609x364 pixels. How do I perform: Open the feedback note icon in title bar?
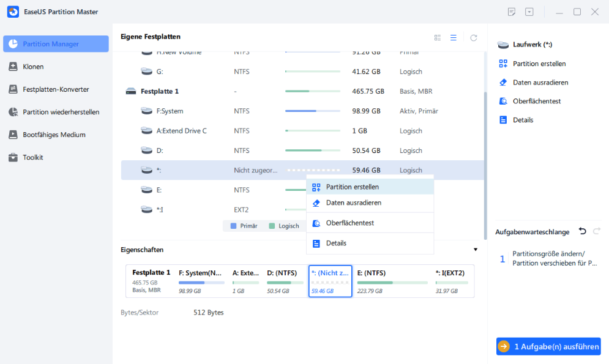tap(512, 12)
